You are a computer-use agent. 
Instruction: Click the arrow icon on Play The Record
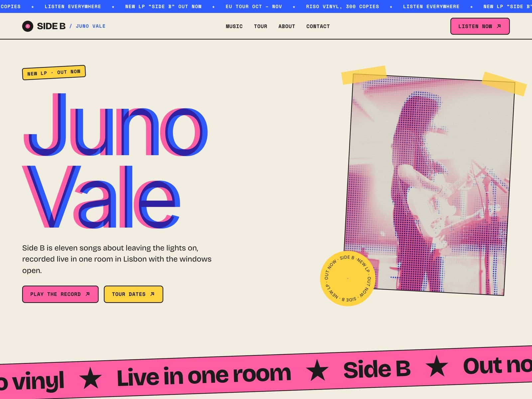point(88,294)
